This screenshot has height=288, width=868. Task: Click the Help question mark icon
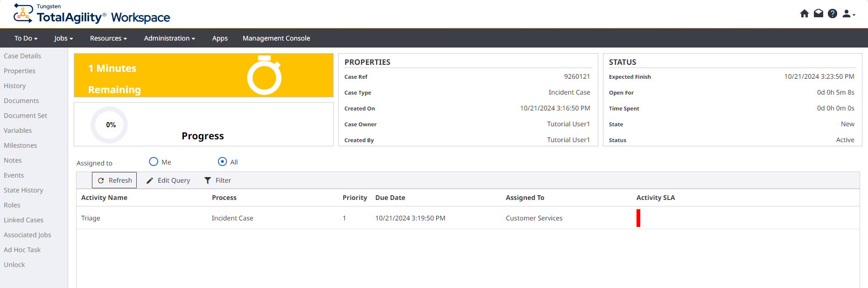pyautogui.click(x=832, y=14)
